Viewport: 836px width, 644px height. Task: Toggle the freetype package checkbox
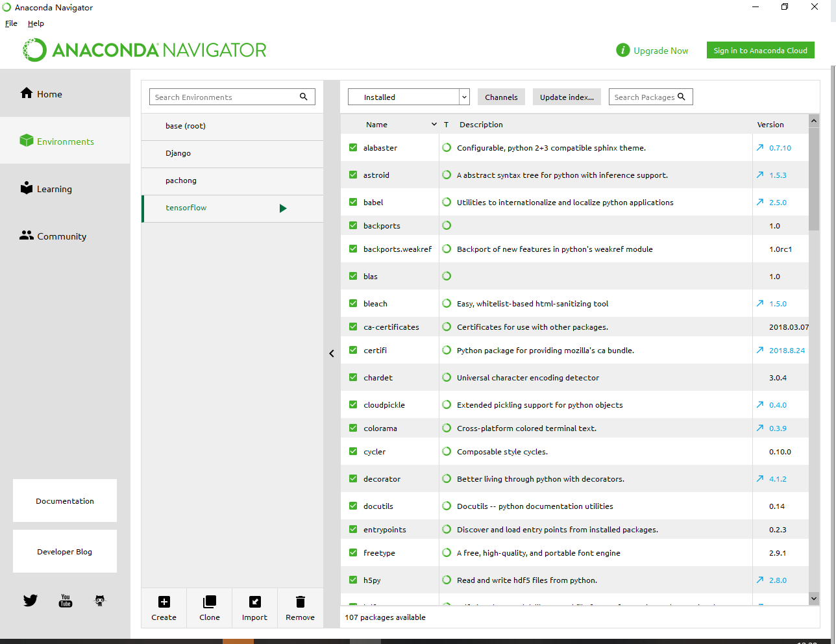click(x=353, y=552)
